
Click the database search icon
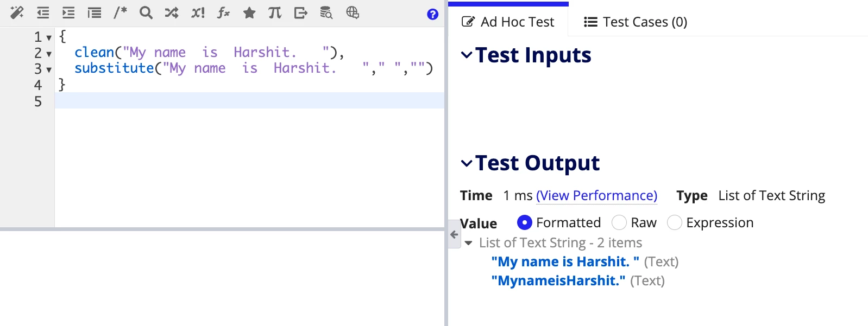326,12
